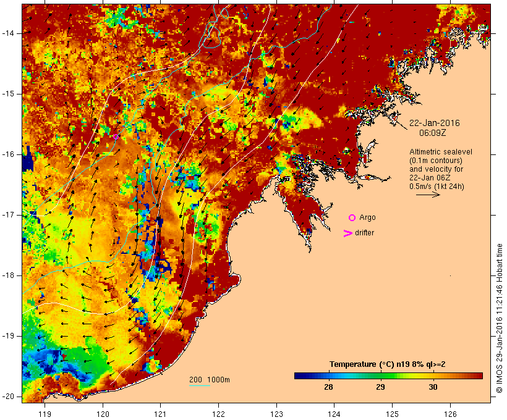The image size is (507, 420).
Task: Click the '200 1000m' bathymetry label
Action: (x=210, y=380)
